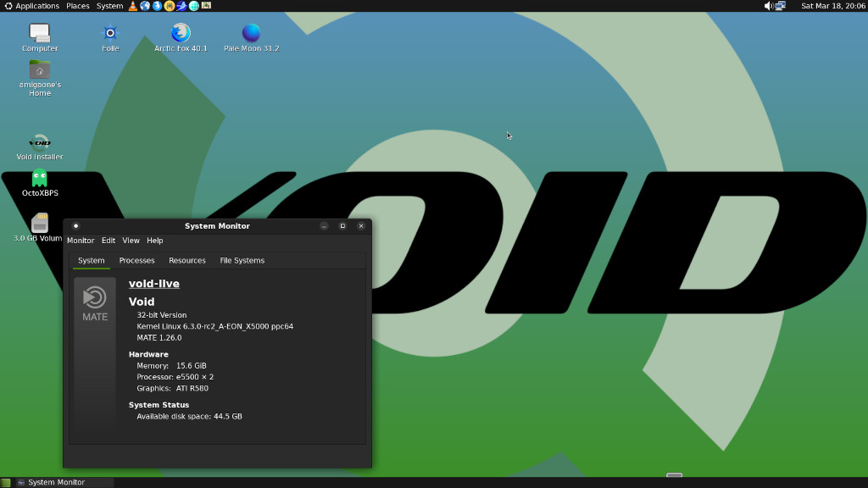Close the System Monitor window

361,225
